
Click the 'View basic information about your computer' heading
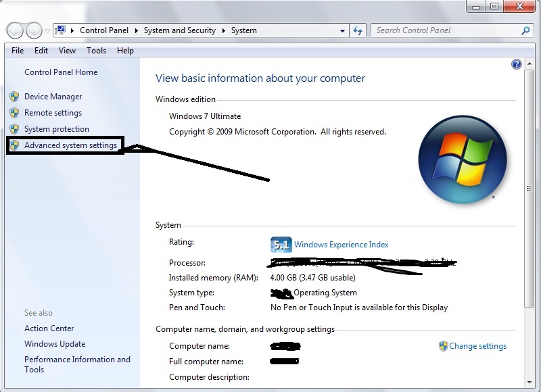tap(260, 78)
